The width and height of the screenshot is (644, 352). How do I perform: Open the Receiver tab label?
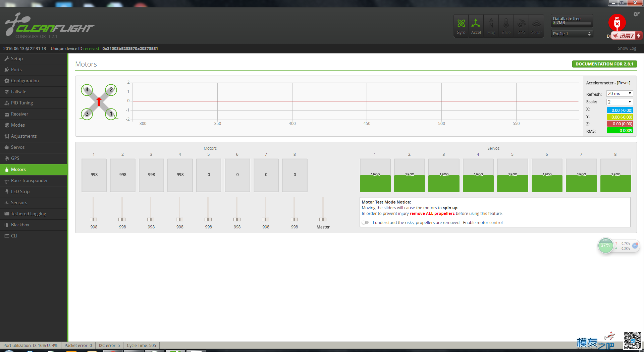click(x=19, y=114)
